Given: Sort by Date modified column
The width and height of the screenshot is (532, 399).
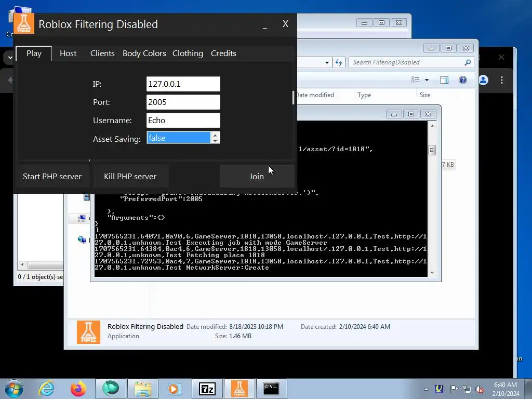Looking at the screenshot, I should (x=315, y=95).
